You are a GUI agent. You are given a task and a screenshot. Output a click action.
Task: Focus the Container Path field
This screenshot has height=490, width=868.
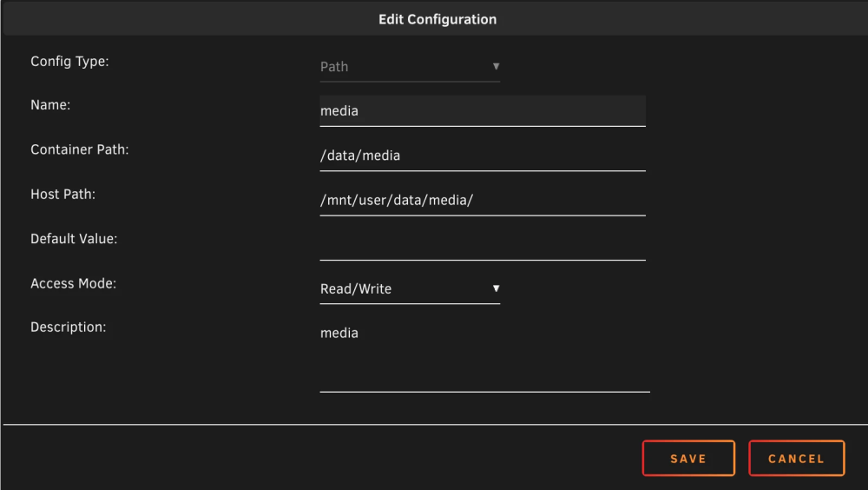pyautogui.click(x=483, y=156)
